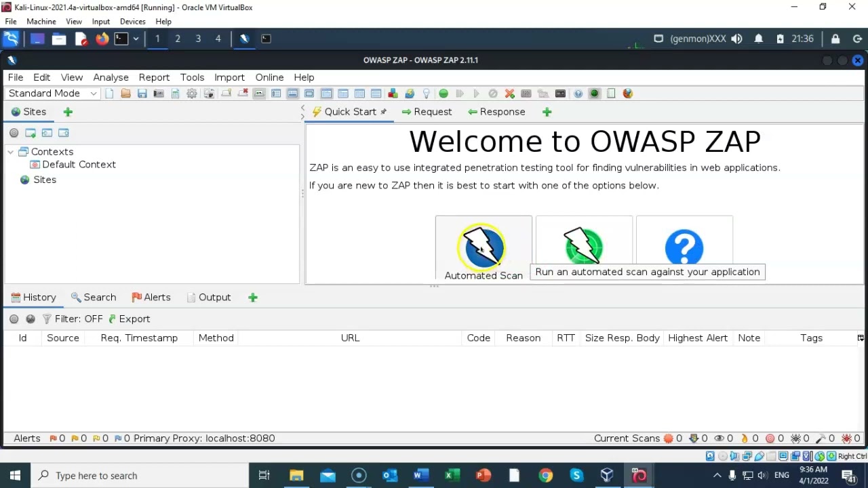Click the Export button in History
Image resolution: width=868 pixels, height=488 pixels.
point(130,319)
